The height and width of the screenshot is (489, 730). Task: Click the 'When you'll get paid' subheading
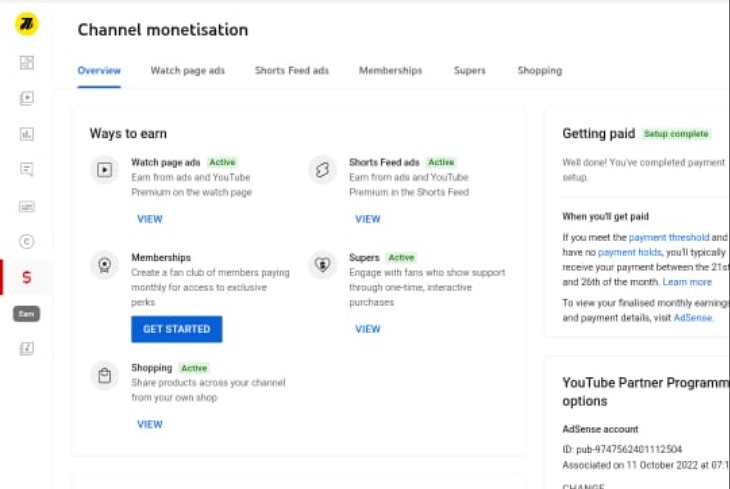click(606, 217)
